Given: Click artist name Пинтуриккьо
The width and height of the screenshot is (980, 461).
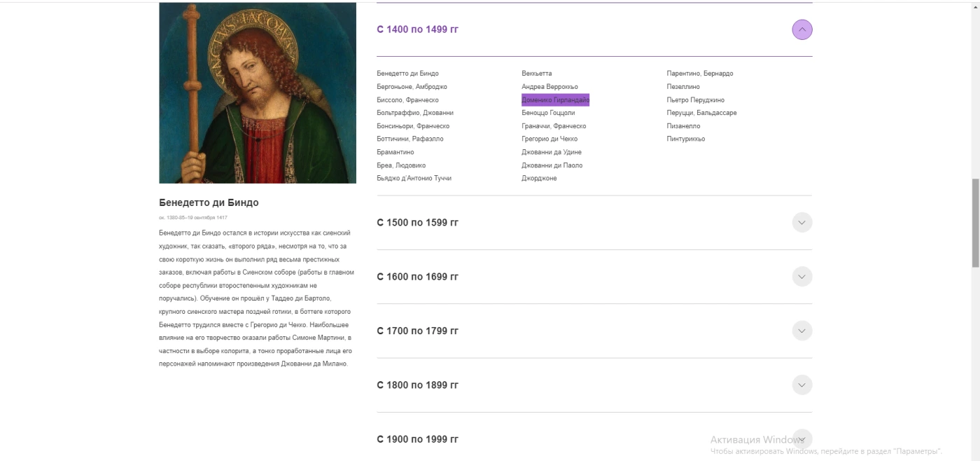Looking at the screenshot, I should click(x=685, y=139).
